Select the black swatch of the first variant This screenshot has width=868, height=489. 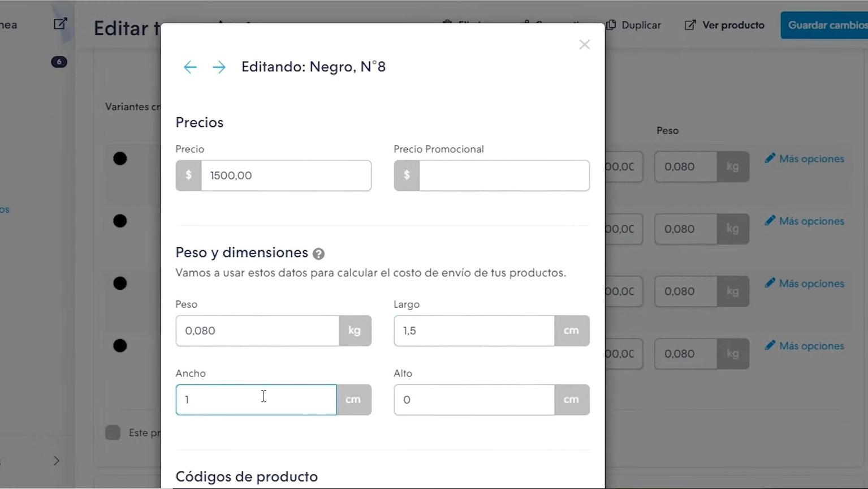(120, 158)
